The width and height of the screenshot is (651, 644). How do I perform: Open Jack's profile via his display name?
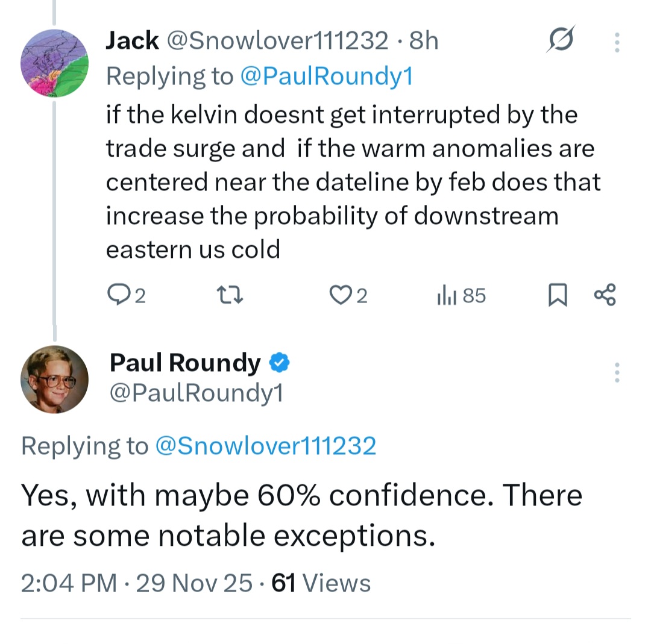click(132, 41)
